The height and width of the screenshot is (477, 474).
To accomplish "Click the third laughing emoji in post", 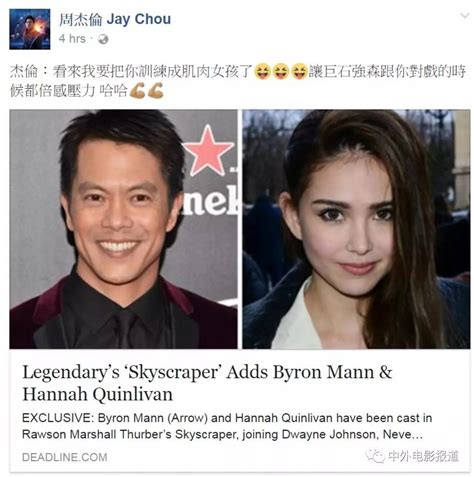I will (x=299, y=72).
